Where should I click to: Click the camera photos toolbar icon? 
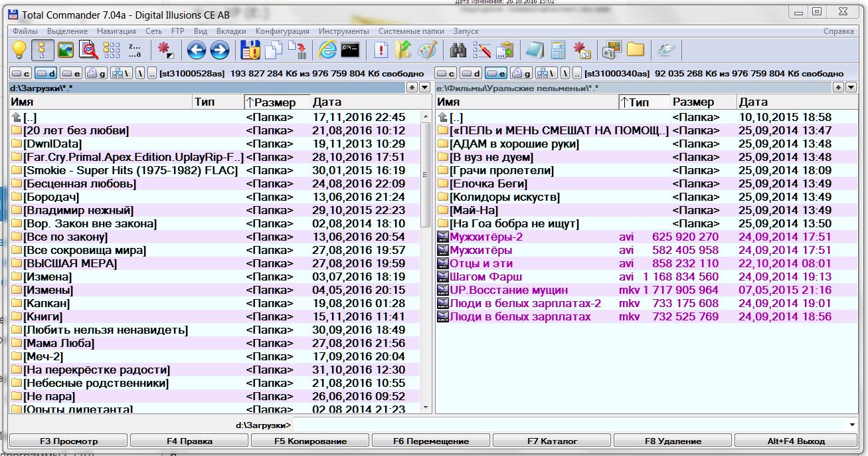pyautogui.click(x=612, y=50)
